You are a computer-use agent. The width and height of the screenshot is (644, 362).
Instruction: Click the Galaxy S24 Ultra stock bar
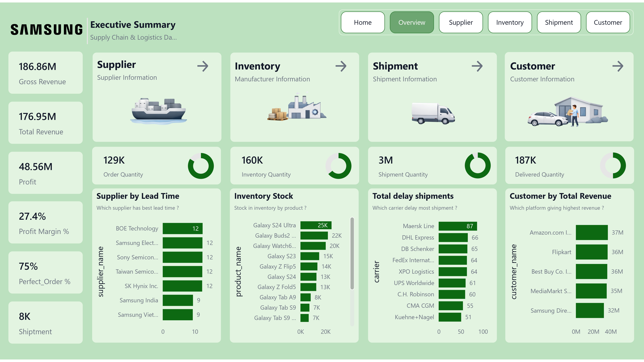tap(316, 225)
